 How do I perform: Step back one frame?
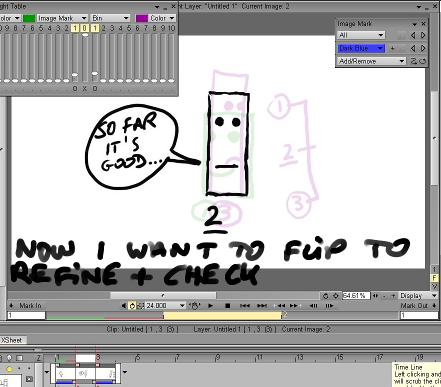point(313,306)
